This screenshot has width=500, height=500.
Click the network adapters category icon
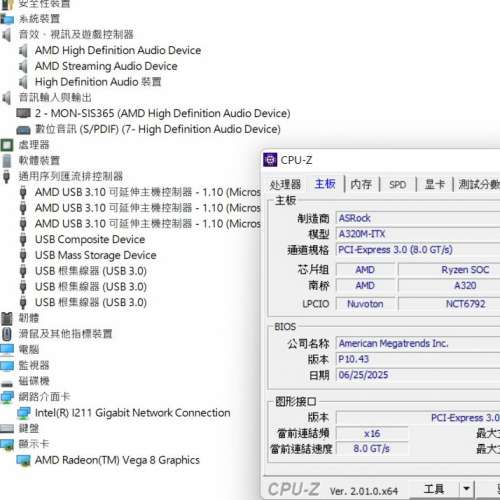[x=7, y=397]
